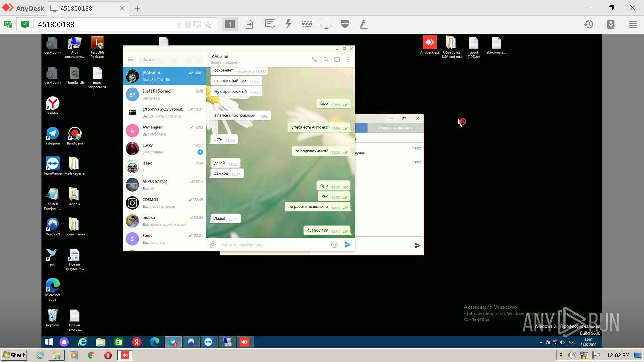Show hidden local system tray icons
Viewport: 644px width, 362px height.
(561, 355)
